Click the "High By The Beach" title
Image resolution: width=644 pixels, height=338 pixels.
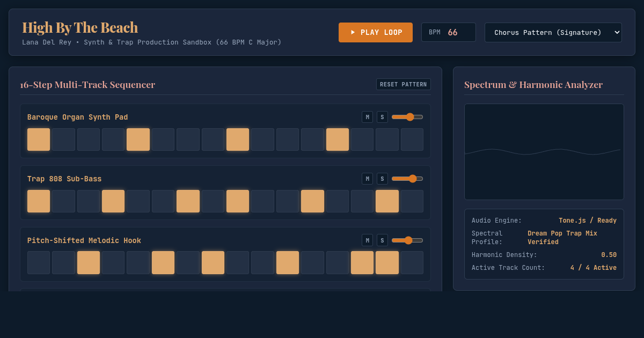click(80, 27)
